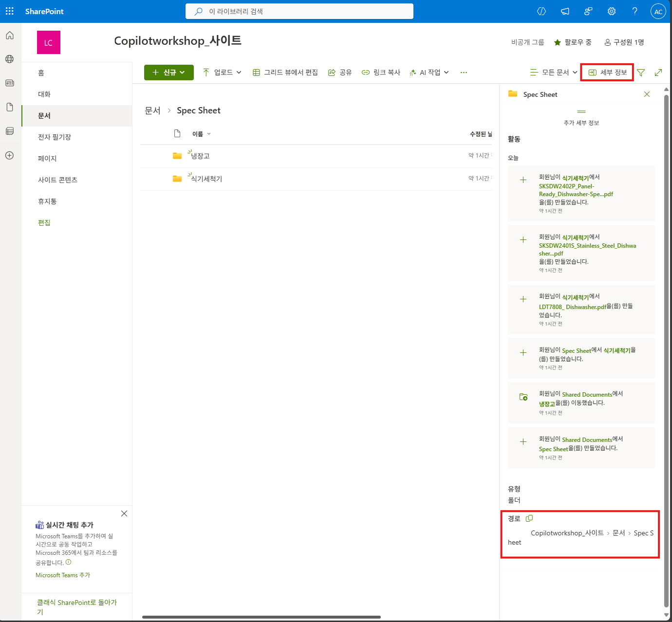Viewport: 672px width, 622px height.
Task: Select 사이트 콘텐츠 in navigation
Action: pyautogui.click(x=77, y=180)
